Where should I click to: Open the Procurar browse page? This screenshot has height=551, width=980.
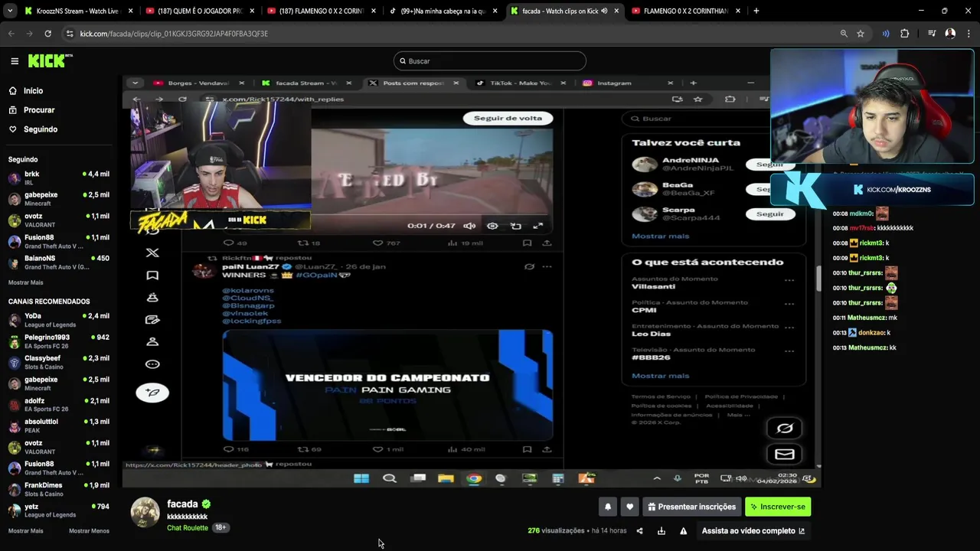click(38, 109)
